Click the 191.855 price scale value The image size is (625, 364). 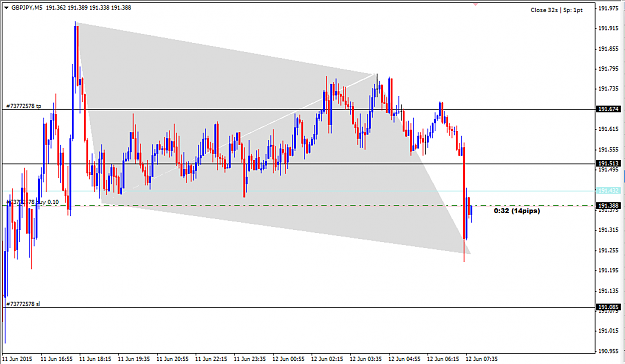click(x=608, y=49)
